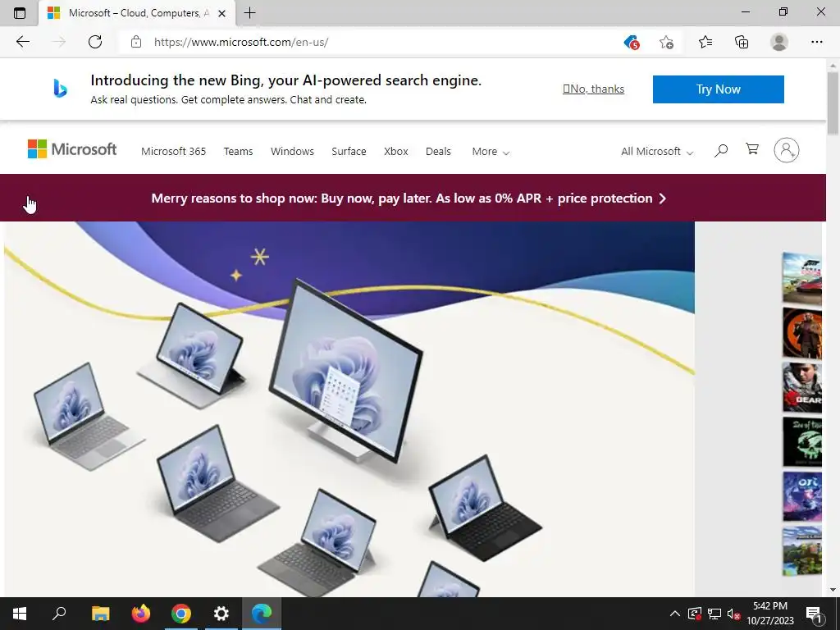
Task: Click the account sign-in icon
Action: [787, 150]
